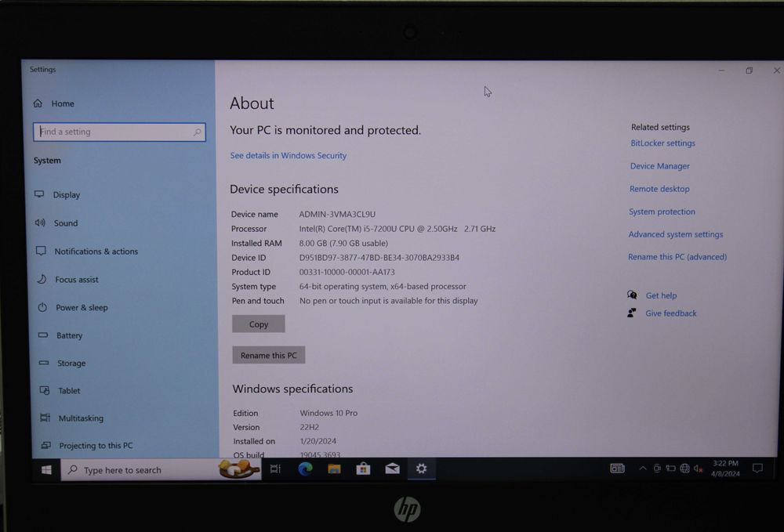Focus the Find a setting field
Image resolution: width=784 pixels, height=532 pixels.
(119, 132)
